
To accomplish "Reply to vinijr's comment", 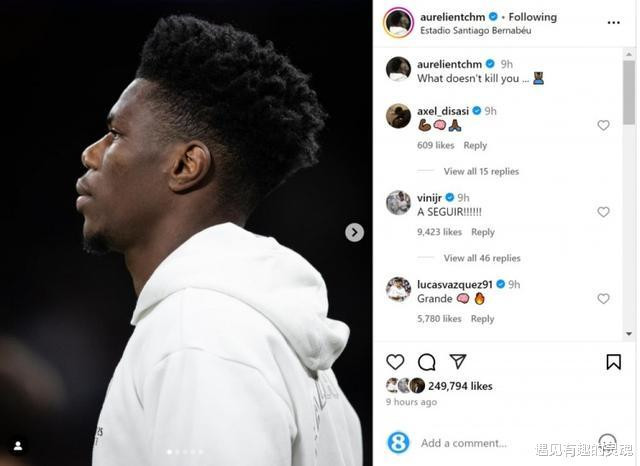I will pos(483,232).
